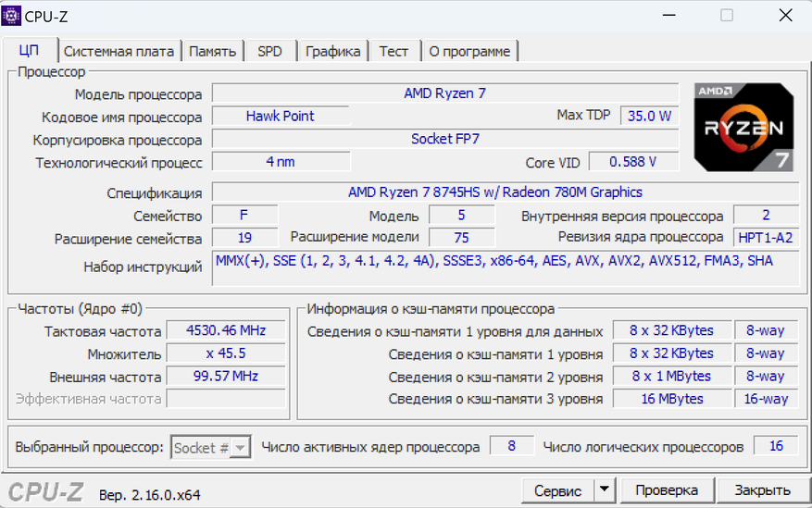Click the AMD Ryzen 7 logo image
Image resolution: width=812 pixels, height=508 pixels.
coord(743,127)
